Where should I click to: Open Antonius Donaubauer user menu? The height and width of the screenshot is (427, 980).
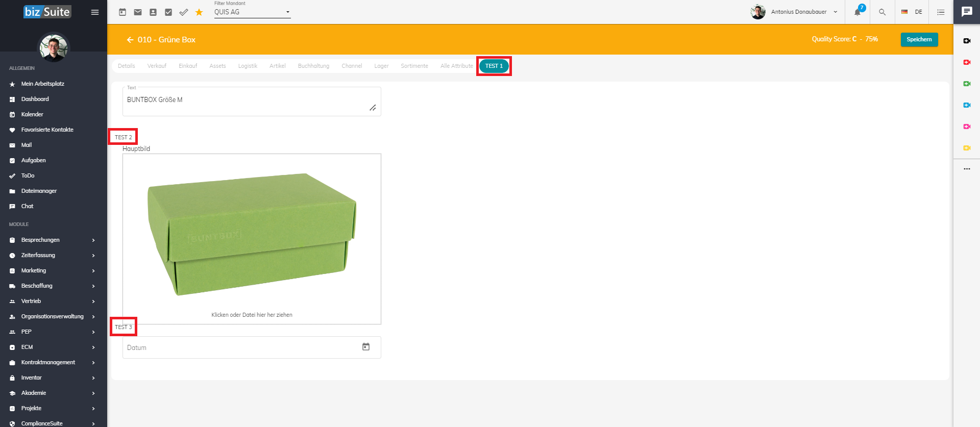point(794,12)
